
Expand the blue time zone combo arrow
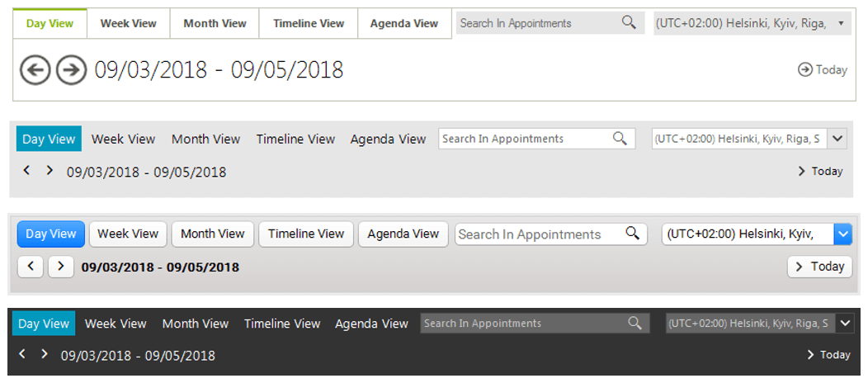point(843,234)
